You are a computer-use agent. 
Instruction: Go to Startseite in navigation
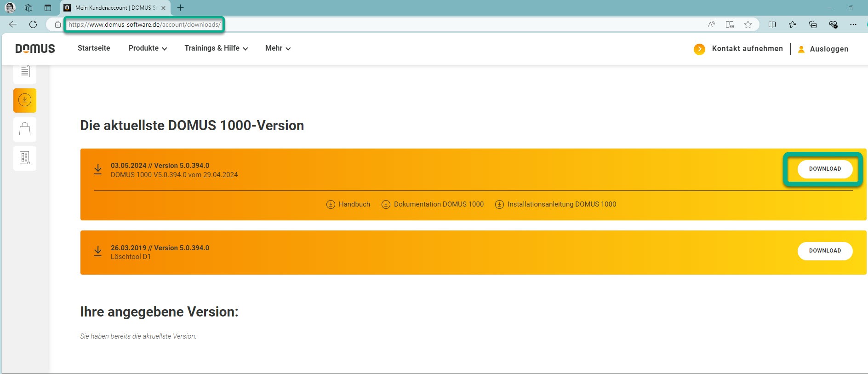click(x=94, y=48)
